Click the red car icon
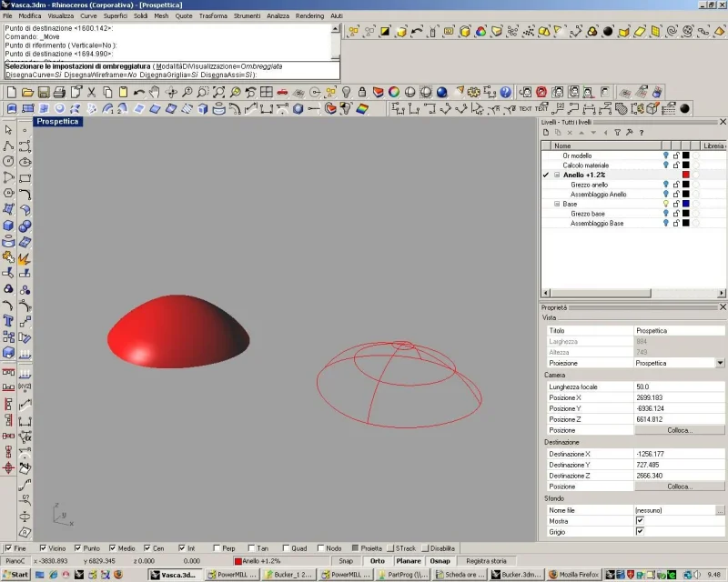Screen dimensions: 728x582 click(282, 92)
